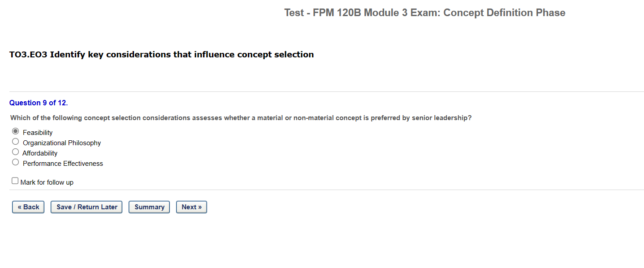Screen dimensions: 644x268
Task: Click the Question 9 of 12 label
Action: pos(38,103)
